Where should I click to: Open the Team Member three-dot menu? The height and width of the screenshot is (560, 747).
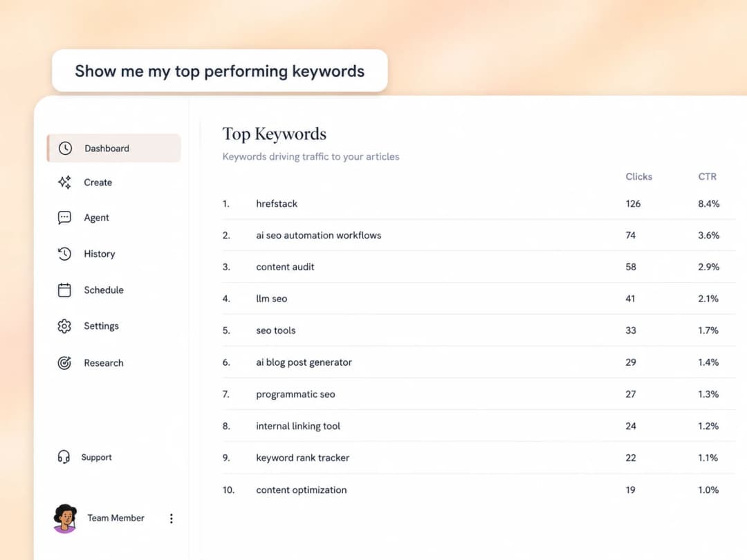(x=172, y=519)
